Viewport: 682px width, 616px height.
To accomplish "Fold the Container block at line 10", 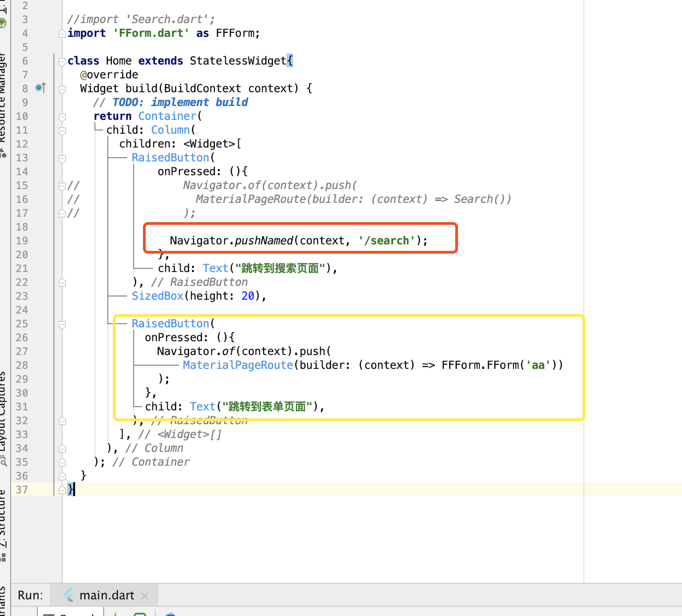I will pos(62,117).
